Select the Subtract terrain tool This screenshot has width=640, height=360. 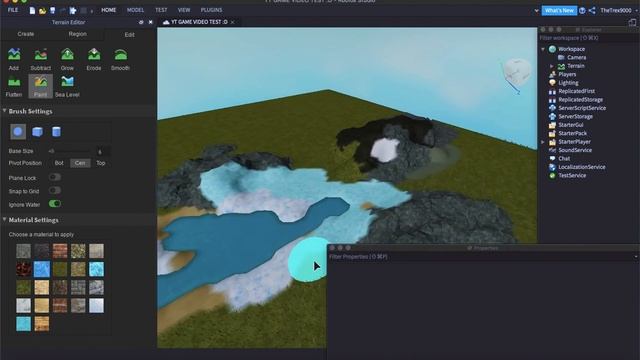[40, 59]
